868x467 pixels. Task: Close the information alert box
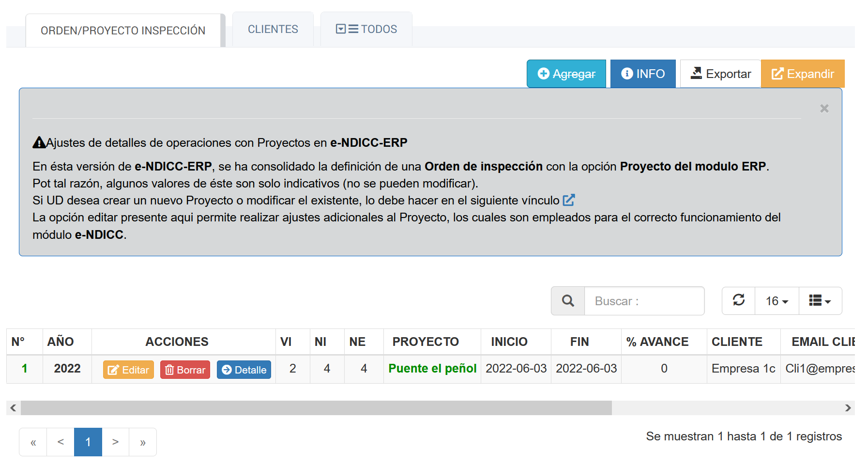click(824, 109)
